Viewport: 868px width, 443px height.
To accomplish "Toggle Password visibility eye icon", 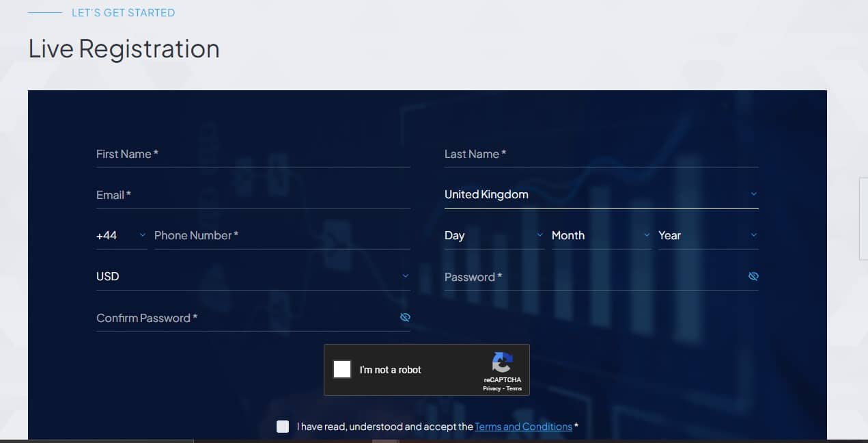I will click(753, 276).
